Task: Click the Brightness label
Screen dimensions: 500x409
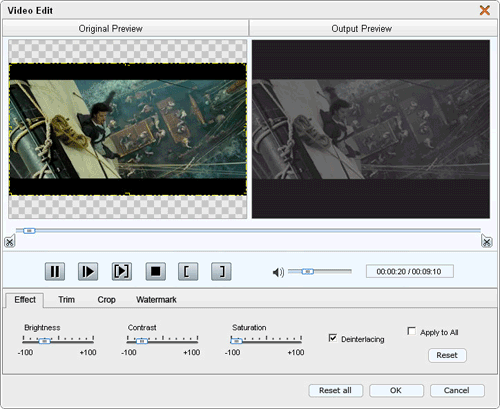Action: [x=42, y=328]
